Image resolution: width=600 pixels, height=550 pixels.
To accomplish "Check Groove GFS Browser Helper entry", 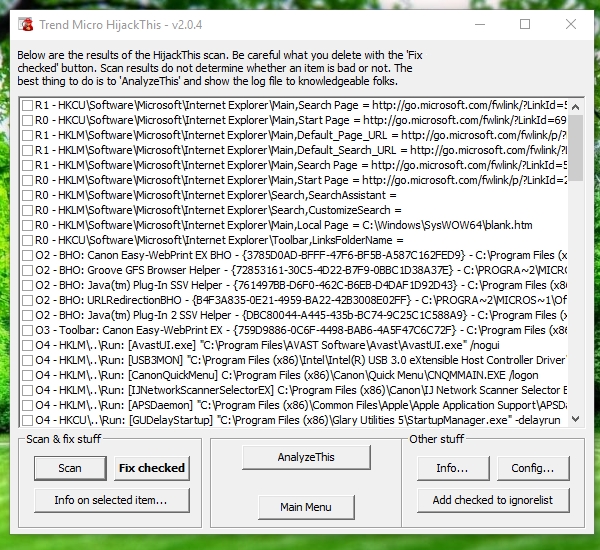I will [27, 271].
